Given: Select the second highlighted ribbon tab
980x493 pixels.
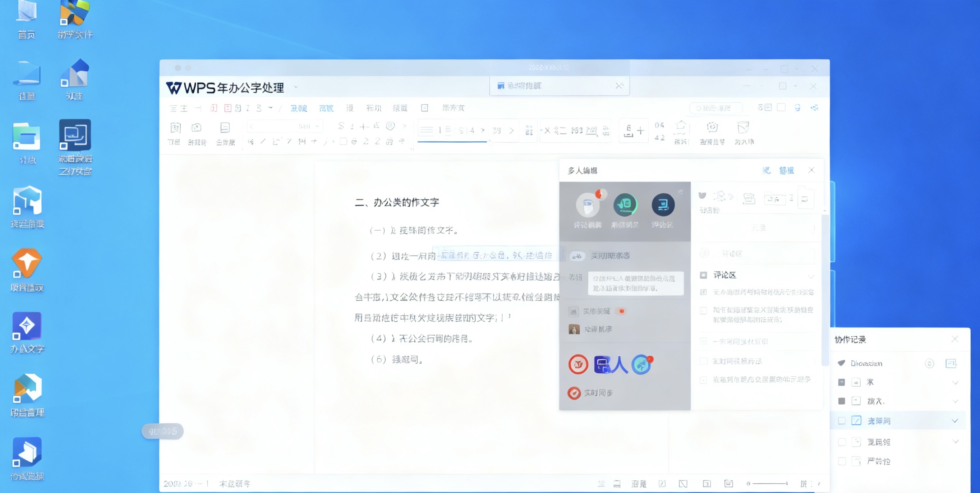Looking at the screenshot, I should click(x=326, y=108).
